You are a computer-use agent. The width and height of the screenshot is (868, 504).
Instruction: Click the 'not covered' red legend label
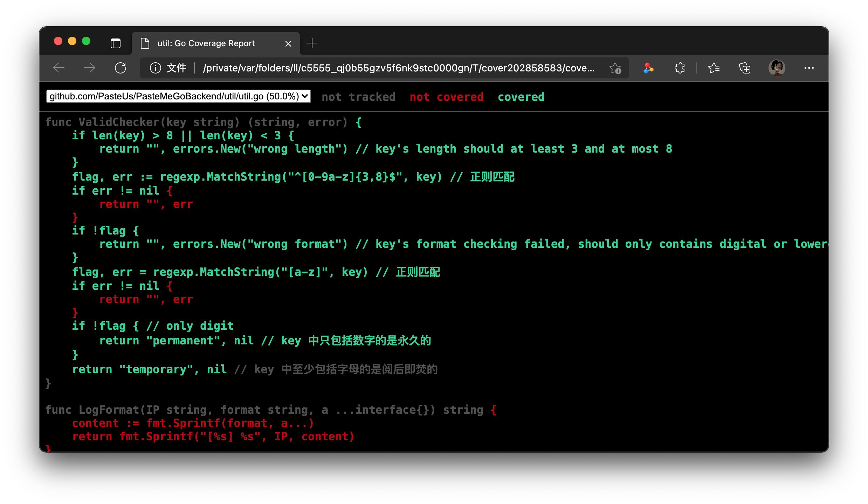(x=447, y=97)
